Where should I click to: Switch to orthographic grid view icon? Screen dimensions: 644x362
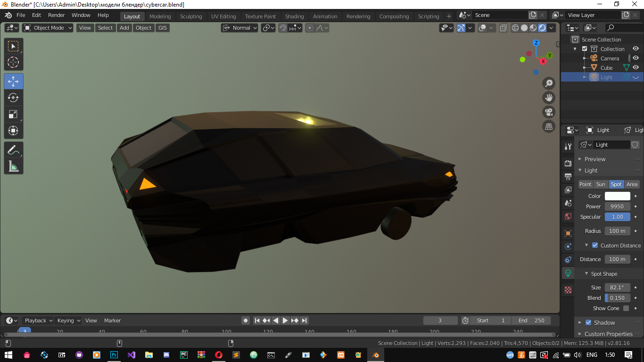coord(549,126)
